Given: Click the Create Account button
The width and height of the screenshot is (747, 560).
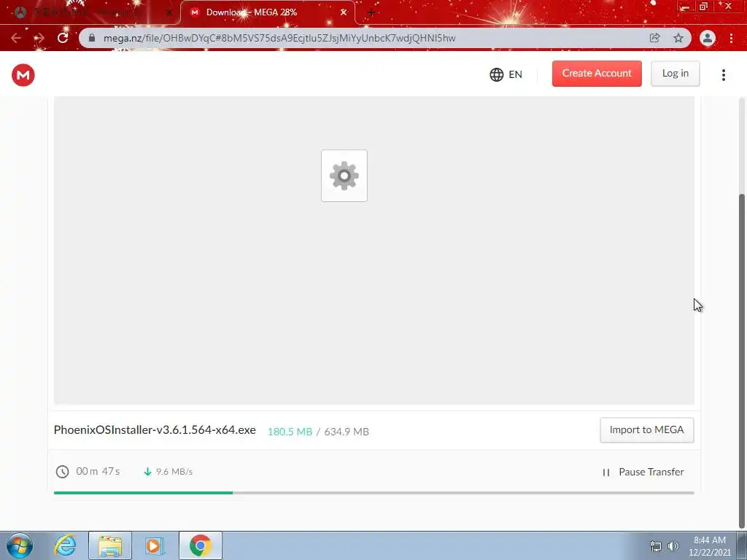Looking at the screenshot, I should point(597,74).
